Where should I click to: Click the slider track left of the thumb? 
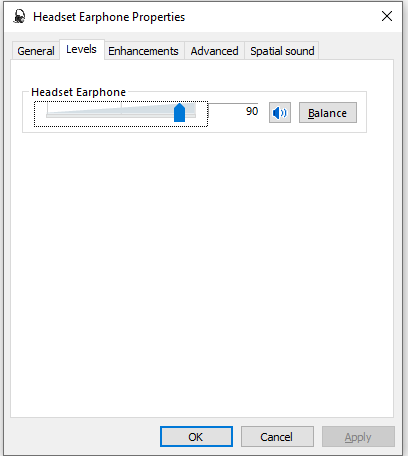pyautogui.click(x=110, y=115)
